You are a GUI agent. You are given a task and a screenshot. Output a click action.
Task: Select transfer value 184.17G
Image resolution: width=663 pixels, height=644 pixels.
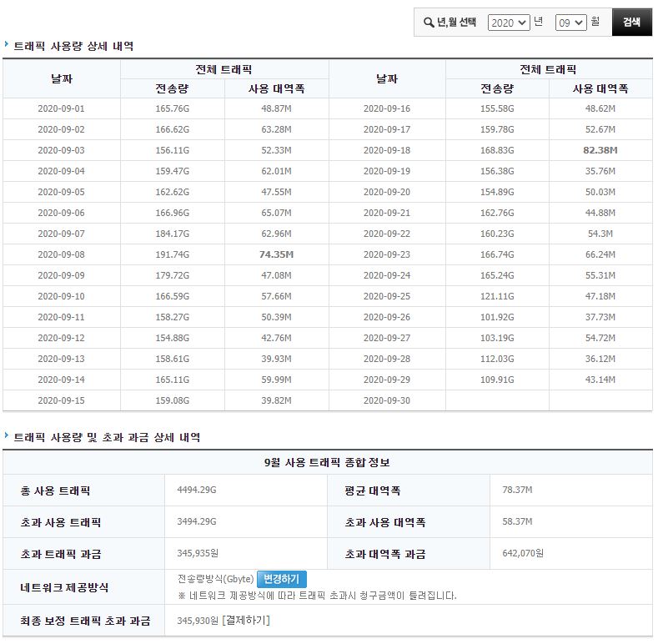click(172, 234)
